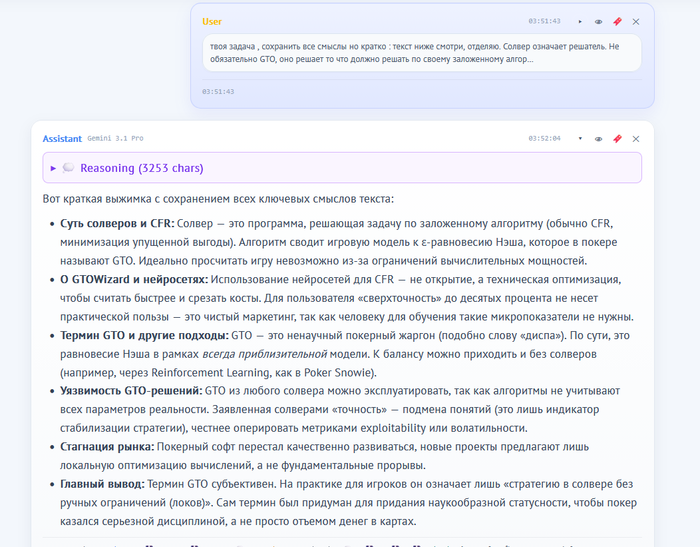Collapse the Assistant message via arrow
Screen dimensions: 700x547
[580, 138]
